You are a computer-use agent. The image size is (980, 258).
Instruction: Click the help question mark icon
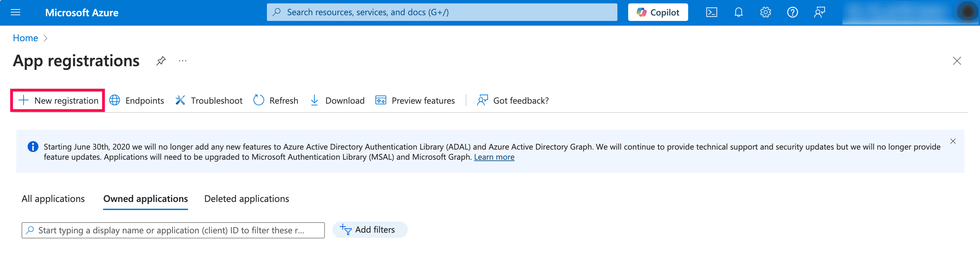792,12
